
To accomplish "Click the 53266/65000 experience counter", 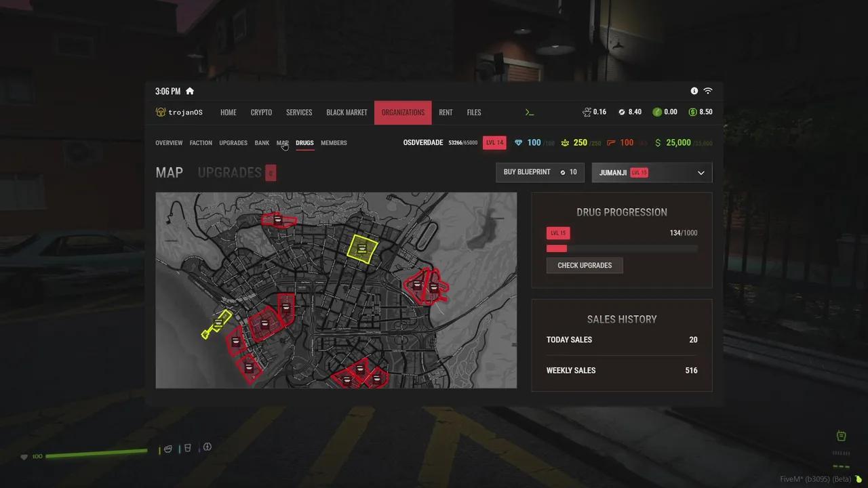I will [463, 143].
